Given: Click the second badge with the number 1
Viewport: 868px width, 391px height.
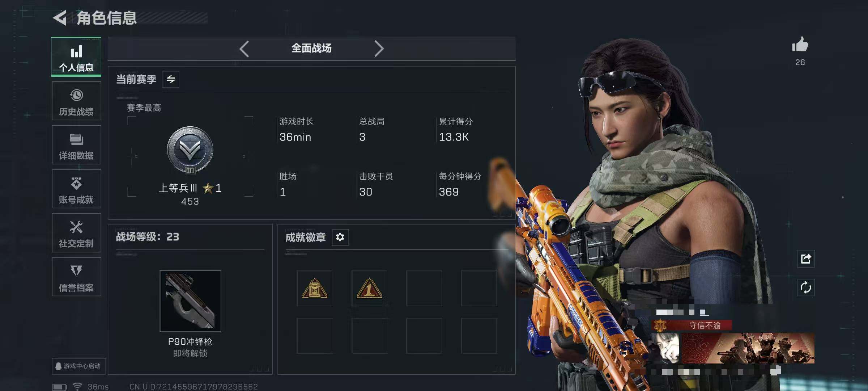Looking at the screenshot, I should tap(369, 288).
